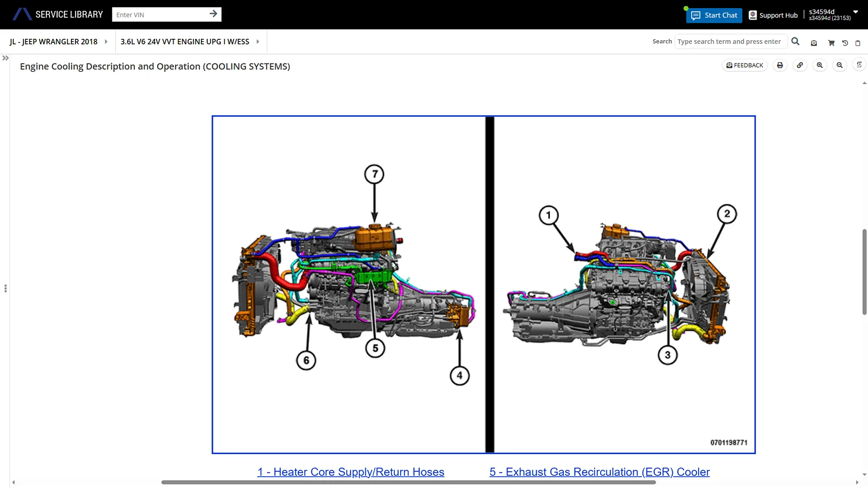Open the Support Hub menu

[773, 15]
